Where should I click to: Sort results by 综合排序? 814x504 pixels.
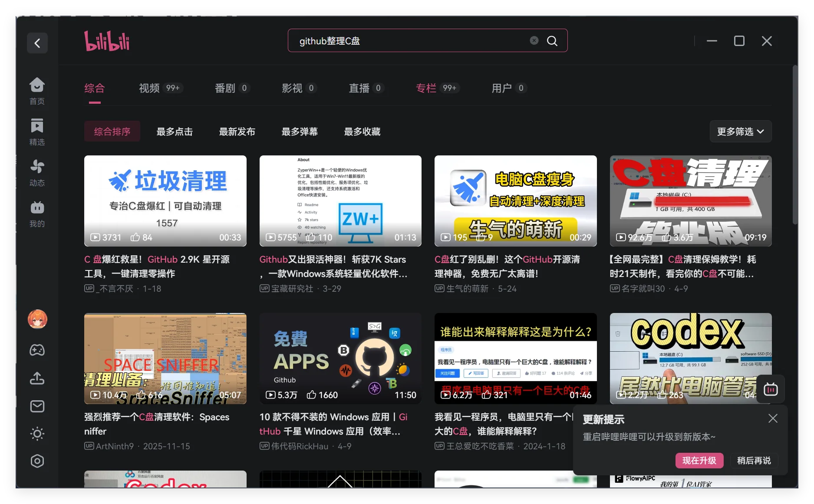click(x=112, y=132)
